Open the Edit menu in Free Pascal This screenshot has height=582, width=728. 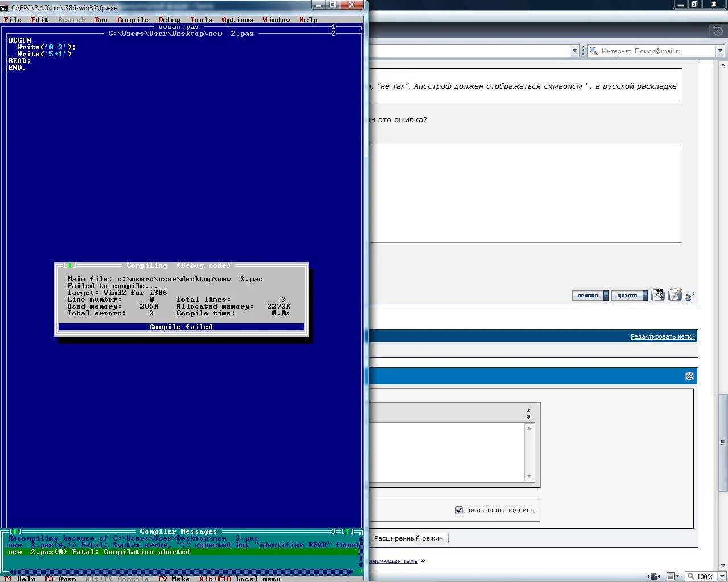point(40,20)
